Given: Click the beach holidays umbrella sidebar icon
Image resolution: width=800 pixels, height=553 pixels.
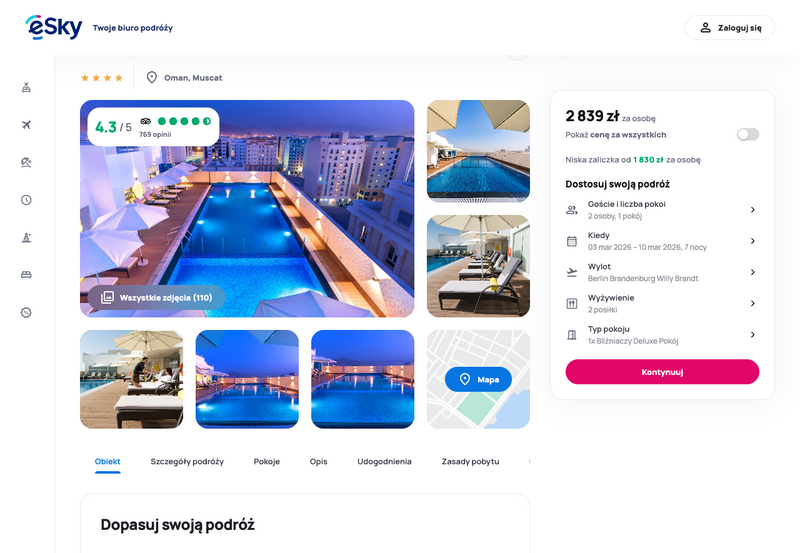Looking at the screenshot, I should pyautogui.click(x=27, y=162).
